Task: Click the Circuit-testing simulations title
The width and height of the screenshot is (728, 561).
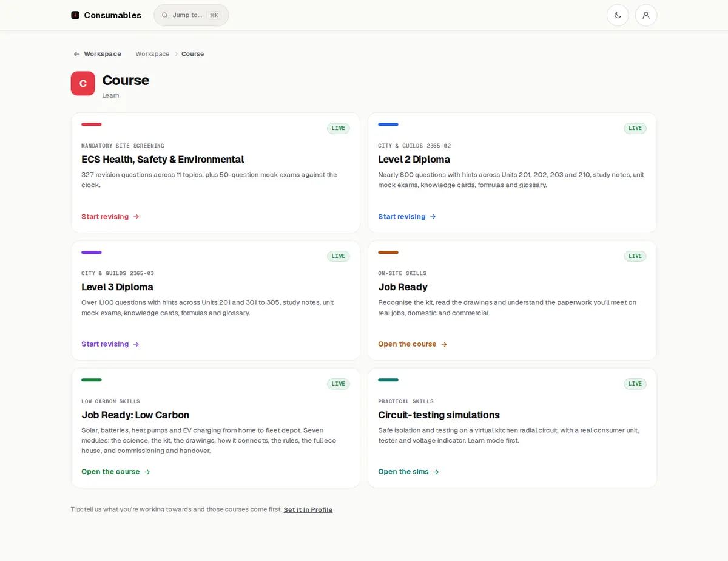Action: click(x=439, y=415)
